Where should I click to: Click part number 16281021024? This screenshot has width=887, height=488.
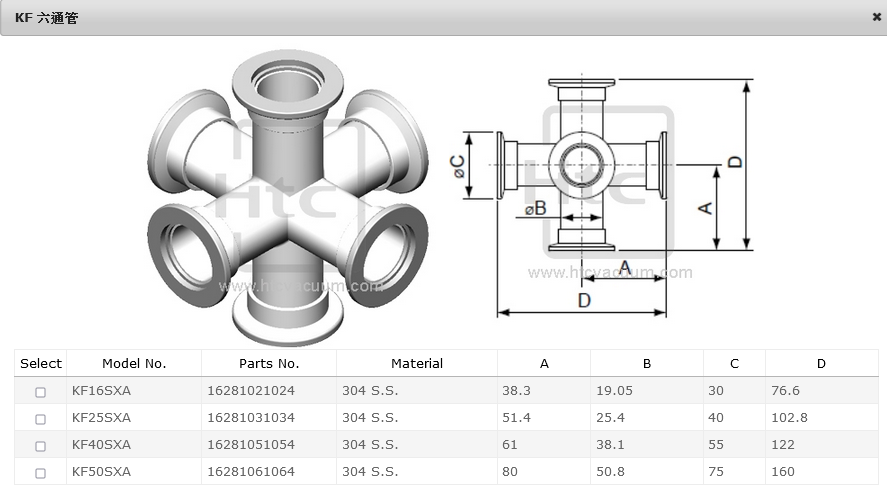coord(251,391)
